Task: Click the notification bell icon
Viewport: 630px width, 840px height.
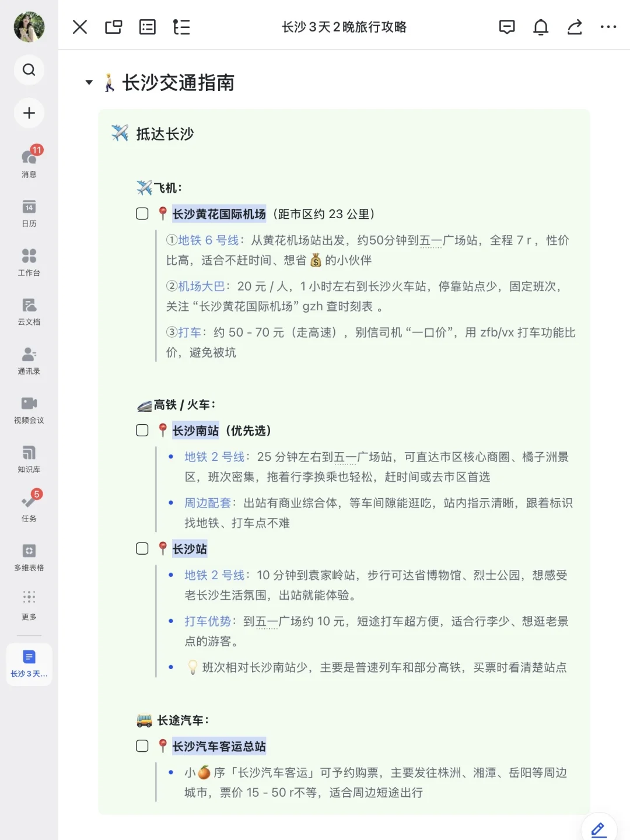Action: tap(541, 27)
